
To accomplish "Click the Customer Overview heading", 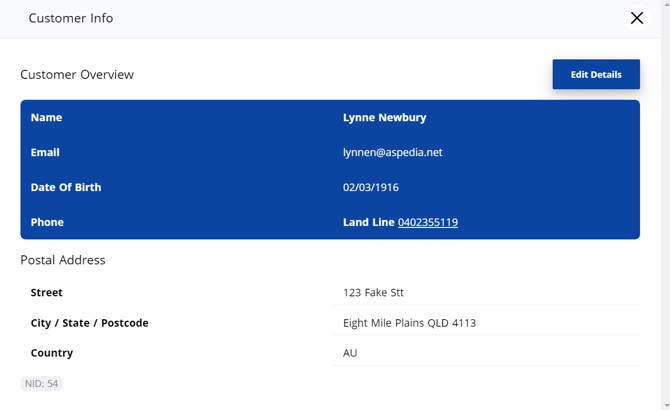I will (x=77, y=75).
